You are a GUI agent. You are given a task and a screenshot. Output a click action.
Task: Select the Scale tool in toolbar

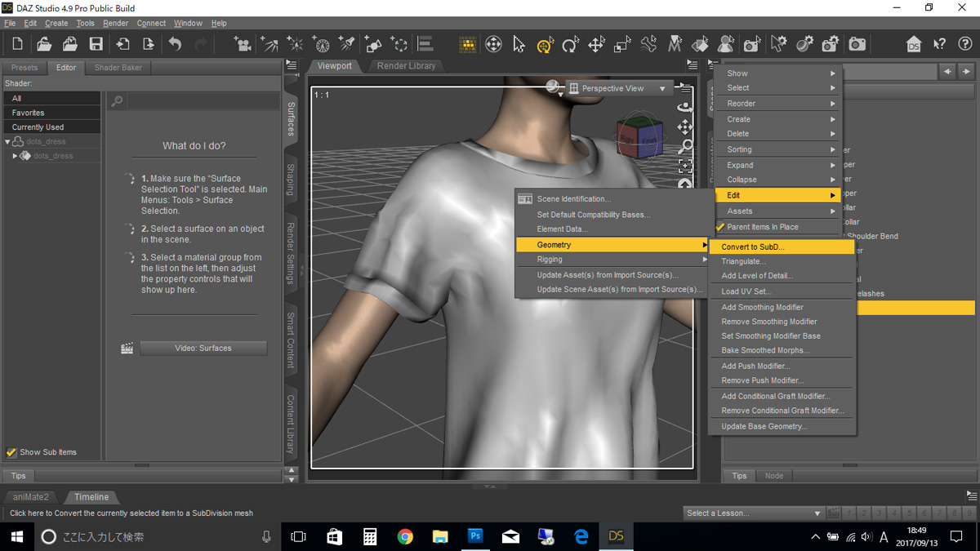622,44
